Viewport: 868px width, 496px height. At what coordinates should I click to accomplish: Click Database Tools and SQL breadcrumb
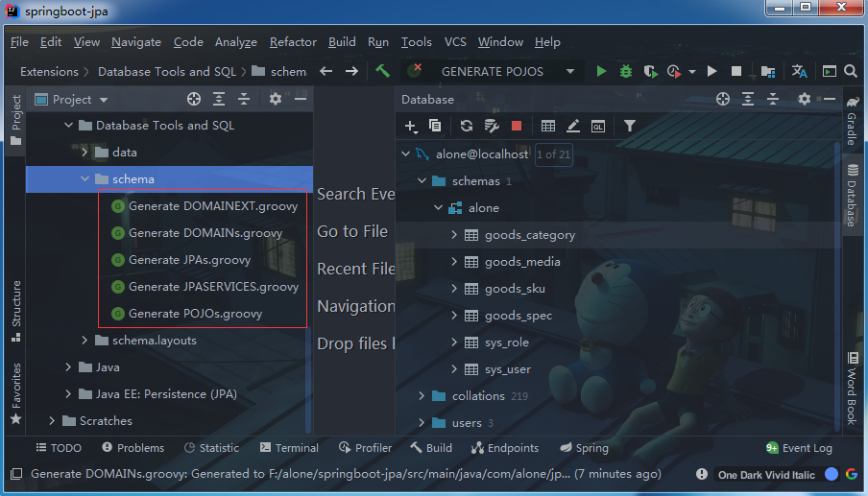(167, 72)
